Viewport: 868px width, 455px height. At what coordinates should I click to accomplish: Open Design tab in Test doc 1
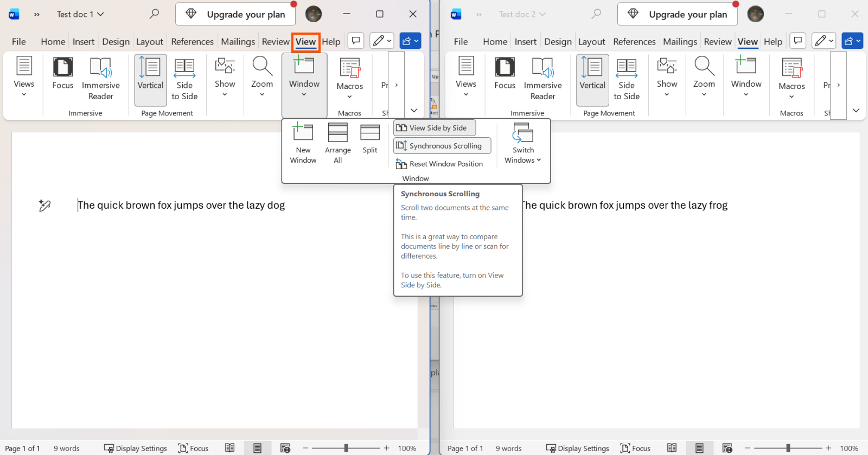(116, 42)
